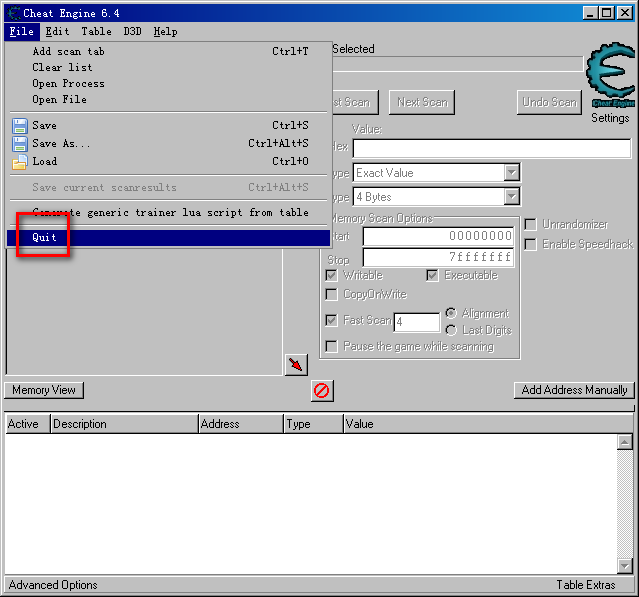Choose Quit from the File menu
Viewport: 639px width, 597px height.
coord(45,238)
